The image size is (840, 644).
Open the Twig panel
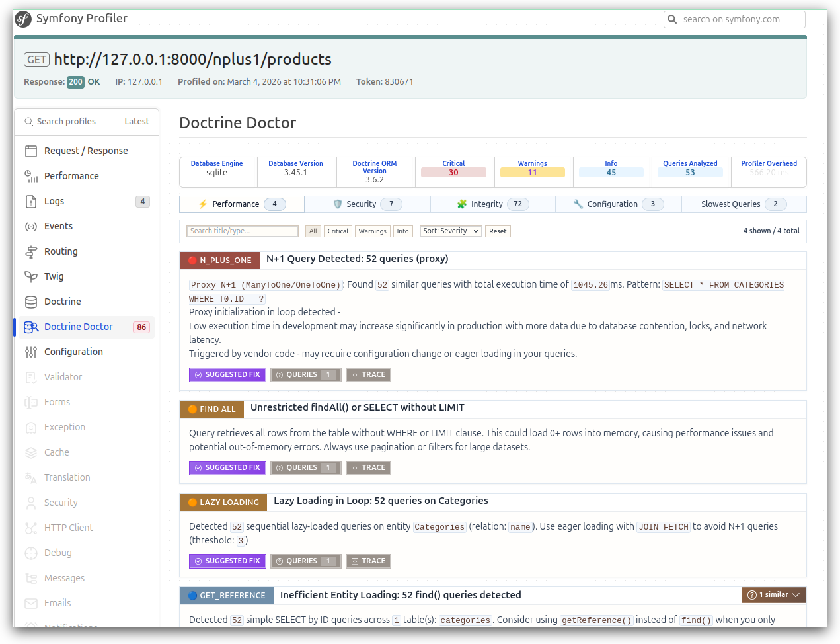[87, 276]
